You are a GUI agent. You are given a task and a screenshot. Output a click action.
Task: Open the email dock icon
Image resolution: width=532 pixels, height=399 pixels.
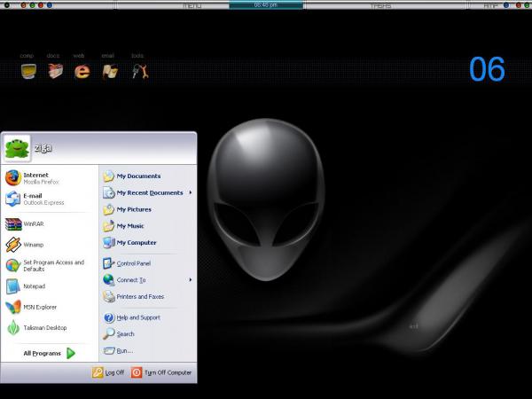110,71
